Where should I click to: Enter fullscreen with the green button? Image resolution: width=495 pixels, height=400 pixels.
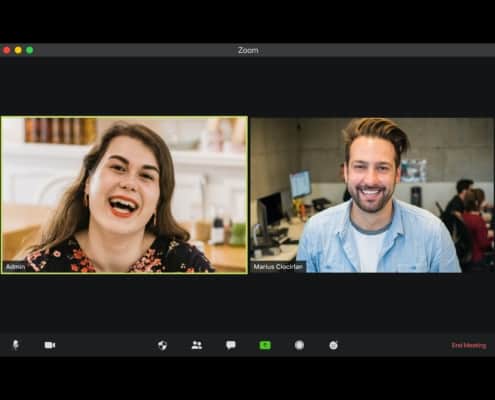[30, 50]
